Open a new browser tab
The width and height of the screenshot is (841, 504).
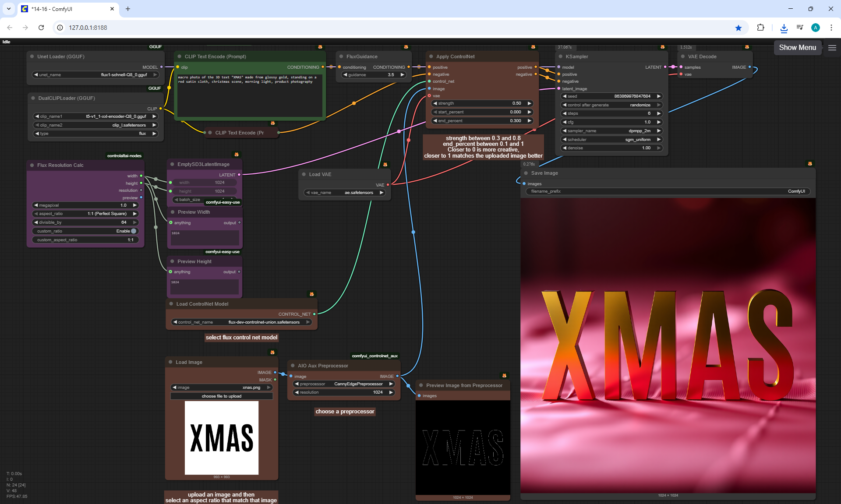tap(128, 9)
